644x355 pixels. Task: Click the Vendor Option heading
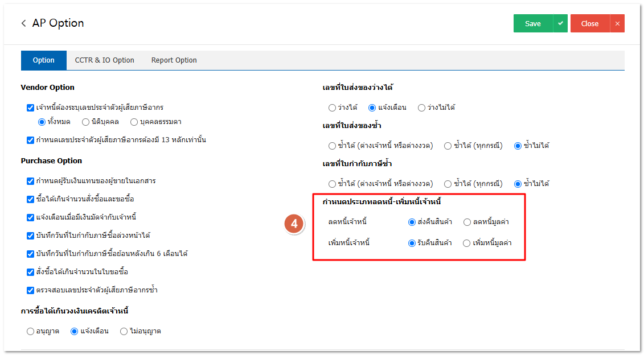point(48,88)
